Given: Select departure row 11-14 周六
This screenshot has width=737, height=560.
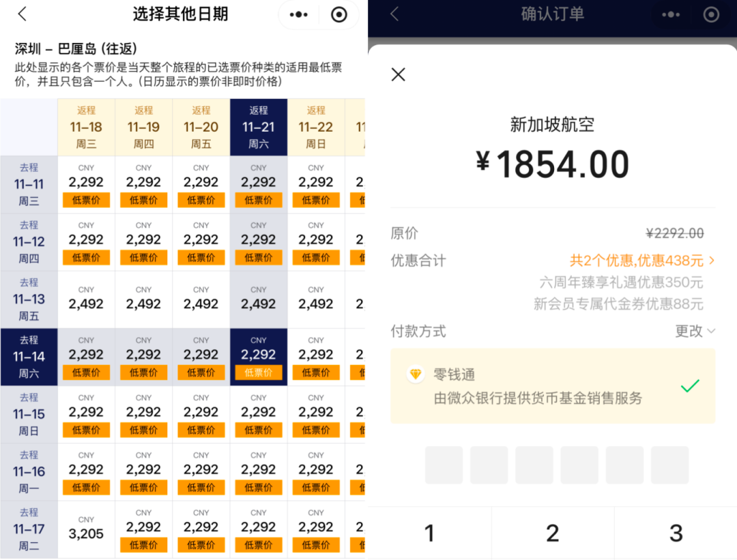Looking at the screenshot, I should pos(29,357).
